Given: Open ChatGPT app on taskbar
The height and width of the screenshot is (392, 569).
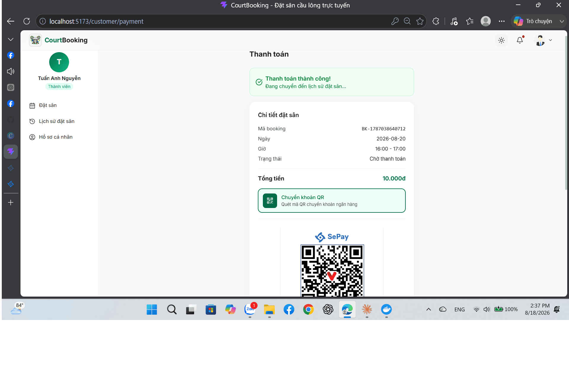Looking at the screenshot, I should (x=328, y=309).
